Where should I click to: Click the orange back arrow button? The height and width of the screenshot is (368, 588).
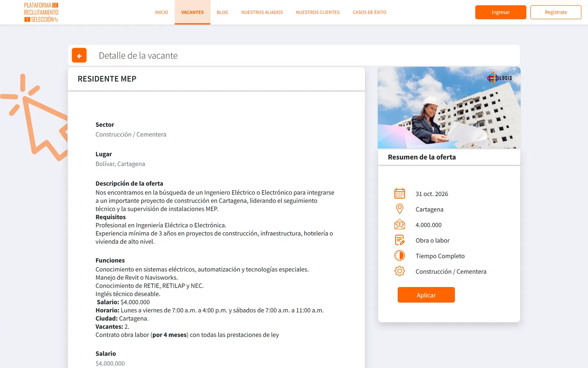pos(79,56)
